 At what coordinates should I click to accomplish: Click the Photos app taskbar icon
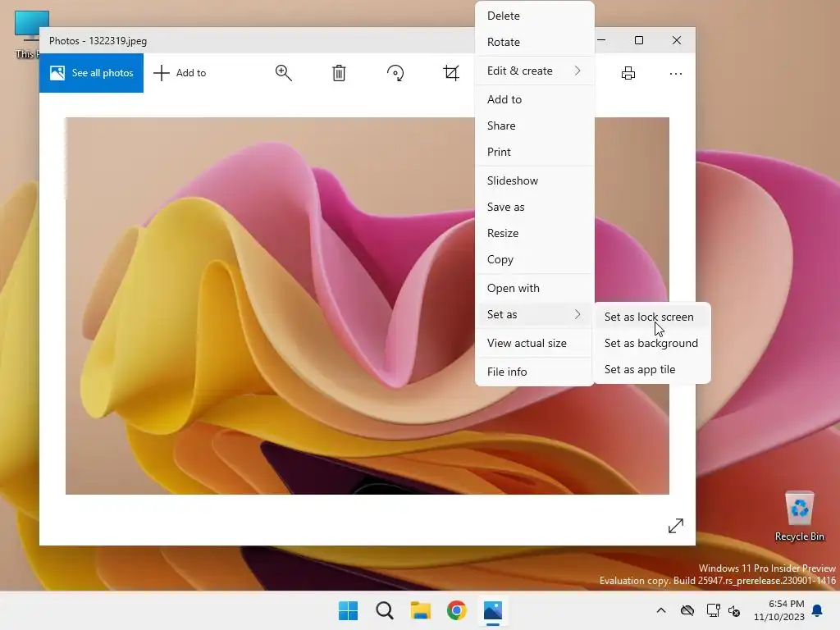click(493, 610)
